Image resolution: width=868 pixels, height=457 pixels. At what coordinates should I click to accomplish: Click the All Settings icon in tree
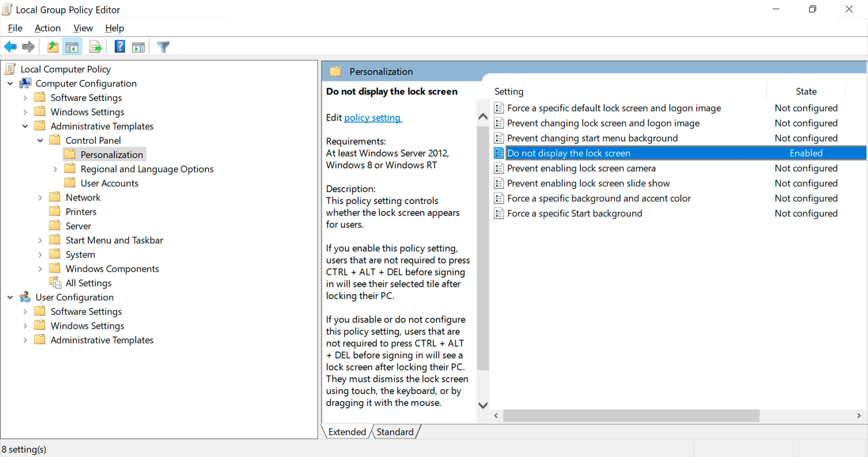point(55,282)
